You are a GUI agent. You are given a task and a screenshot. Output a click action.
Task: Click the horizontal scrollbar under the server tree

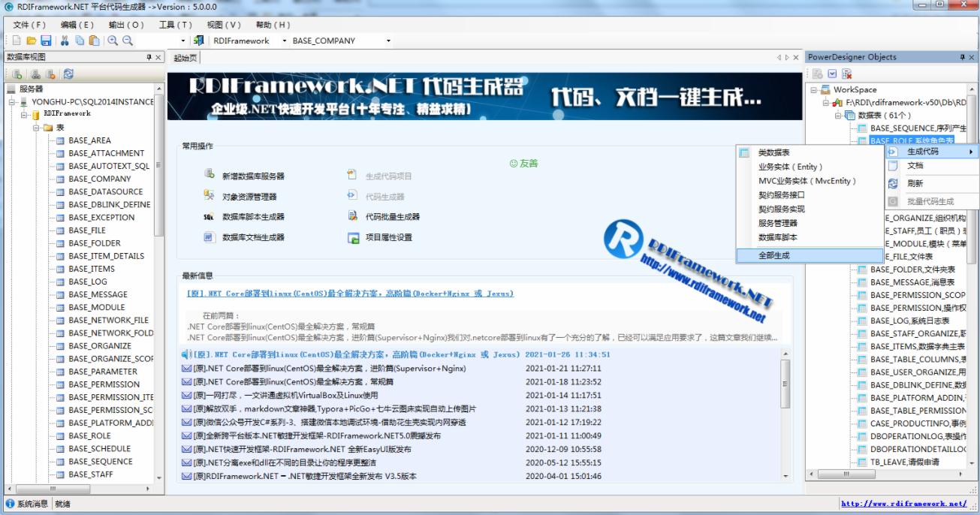pyautogui.click(x=53, y=488)
